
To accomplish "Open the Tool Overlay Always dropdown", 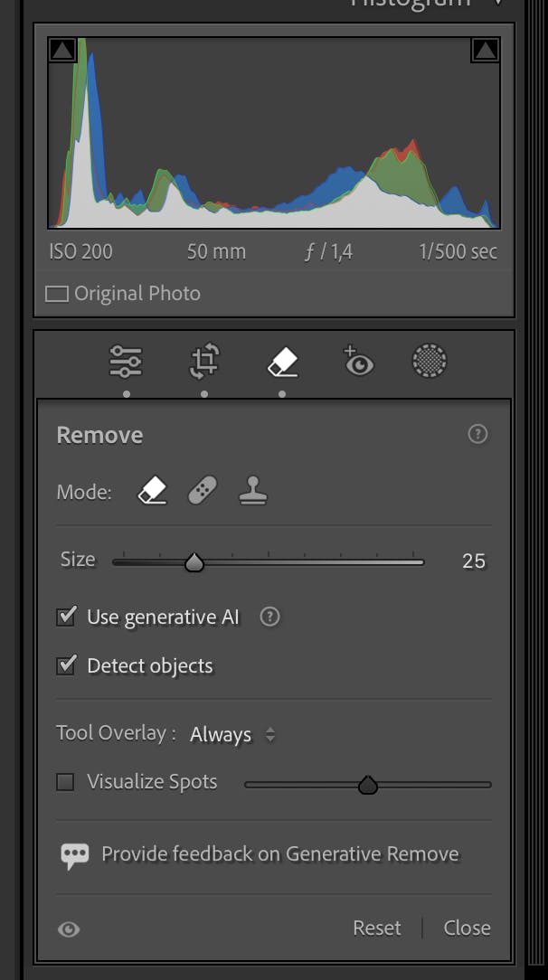I will (232, 734).
